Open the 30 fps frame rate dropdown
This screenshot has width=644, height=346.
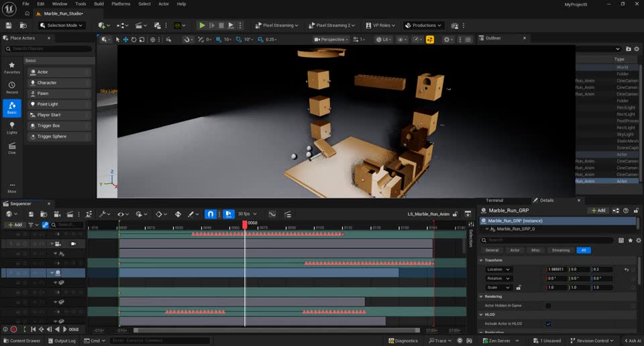[x=248, y=215]
